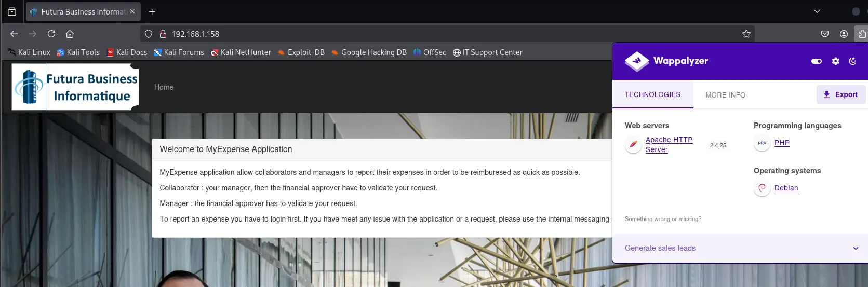
Task: Click the PHP logo icon
Action: coord(762,143)
